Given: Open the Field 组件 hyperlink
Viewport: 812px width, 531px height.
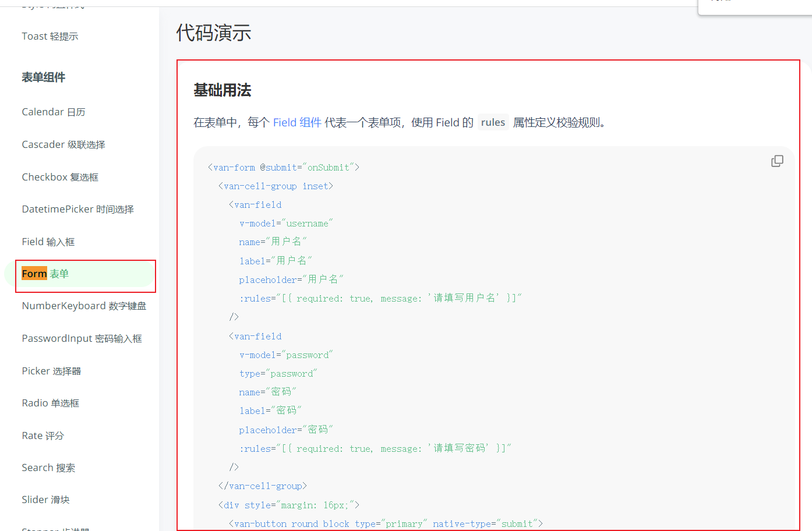Looking at the screenshot, I should (x=297, y=122).
